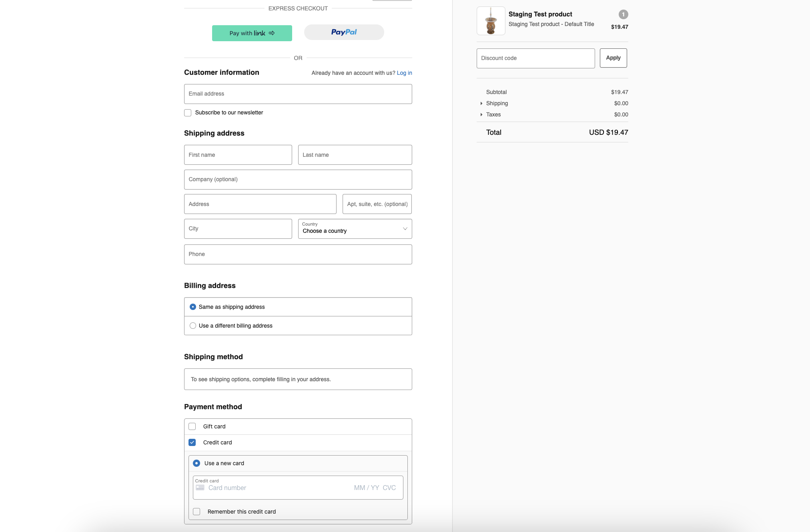Screen dimensions: 810x532
Task: Check the Gift card payment option
Action: (x=192, y=426)
